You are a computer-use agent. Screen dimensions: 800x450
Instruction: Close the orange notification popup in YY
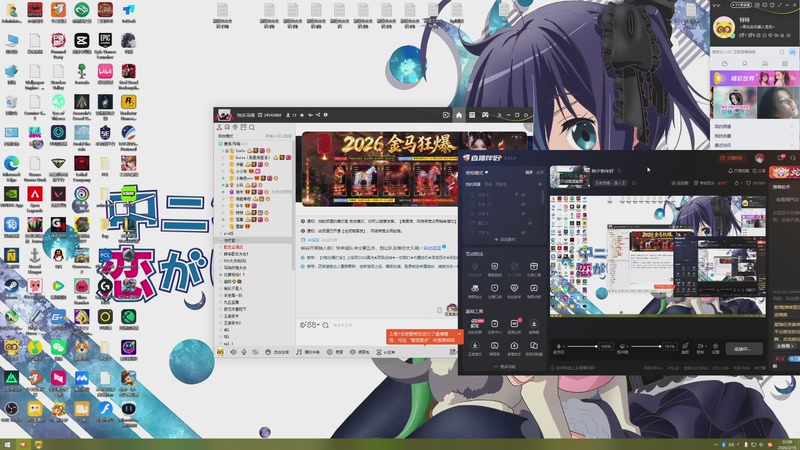click(x=459, y=334)
